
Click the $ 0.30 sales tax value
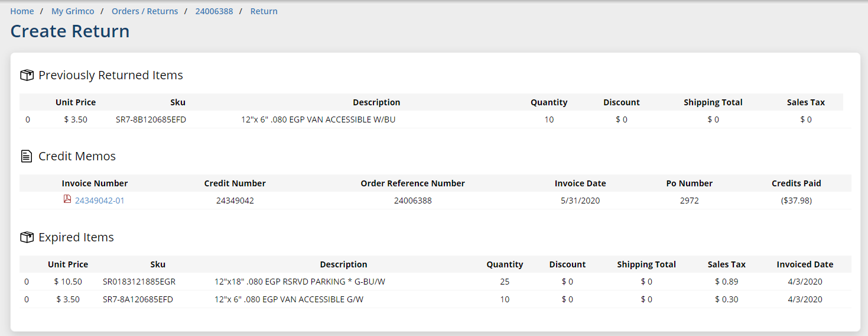point(726,299)
